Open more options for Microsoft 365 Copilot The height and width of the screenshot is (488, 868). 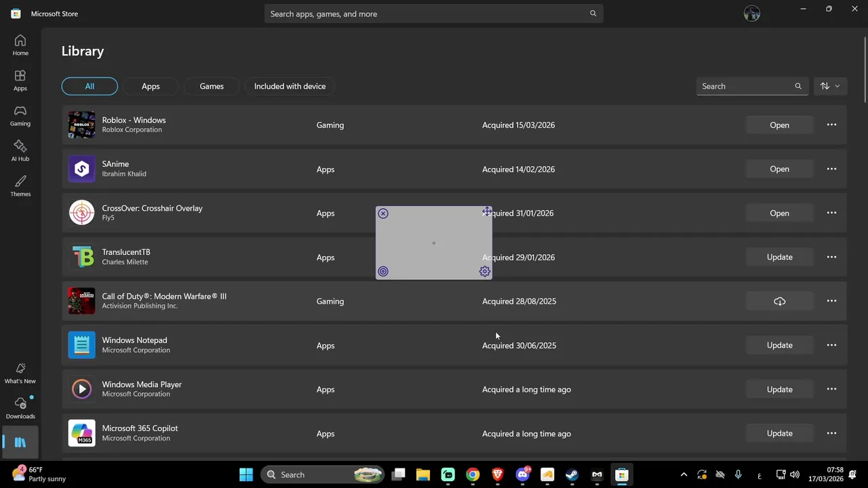pyautogui.click(x=831, y=433)
